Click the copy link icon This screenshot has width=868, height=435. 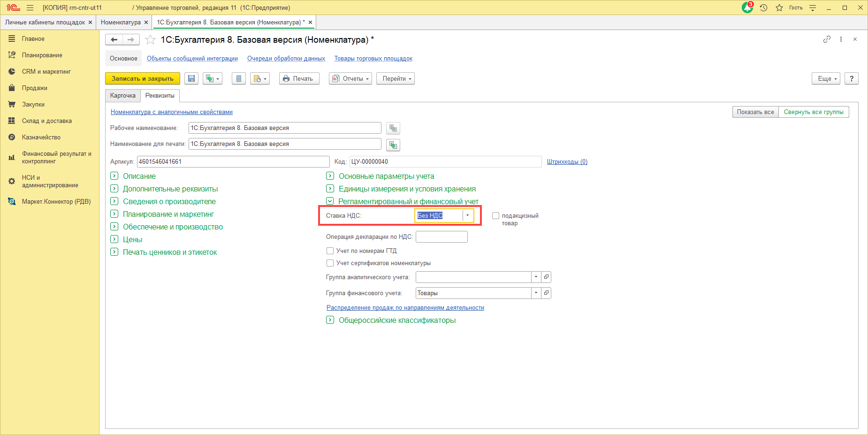point(827,39)
